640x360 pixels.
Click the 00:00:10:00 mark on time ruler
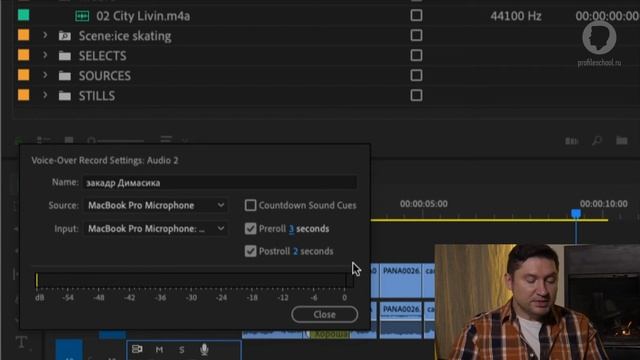coord(604,204)
